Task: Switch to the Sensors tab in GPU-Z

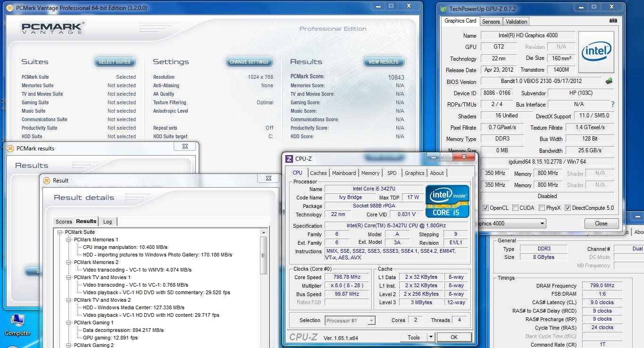Action: pyautogui.click(x=491, y=22)
